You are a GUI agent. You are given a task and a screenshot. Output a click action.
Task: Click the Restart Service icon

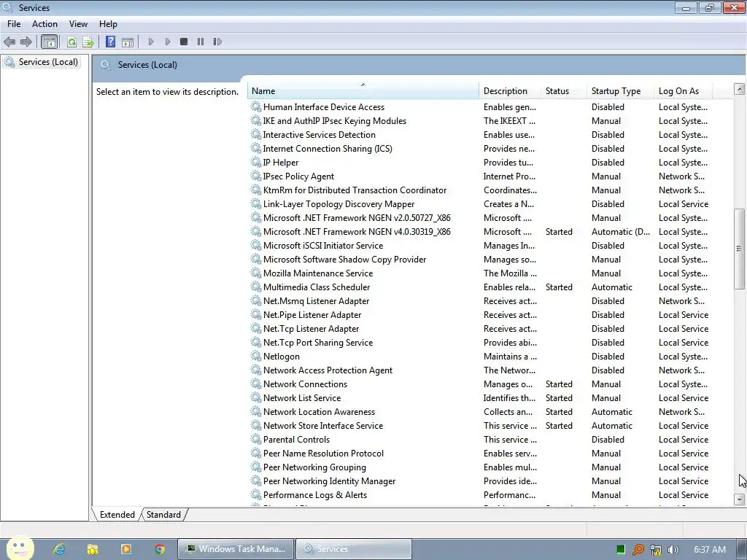click(217, 42)
